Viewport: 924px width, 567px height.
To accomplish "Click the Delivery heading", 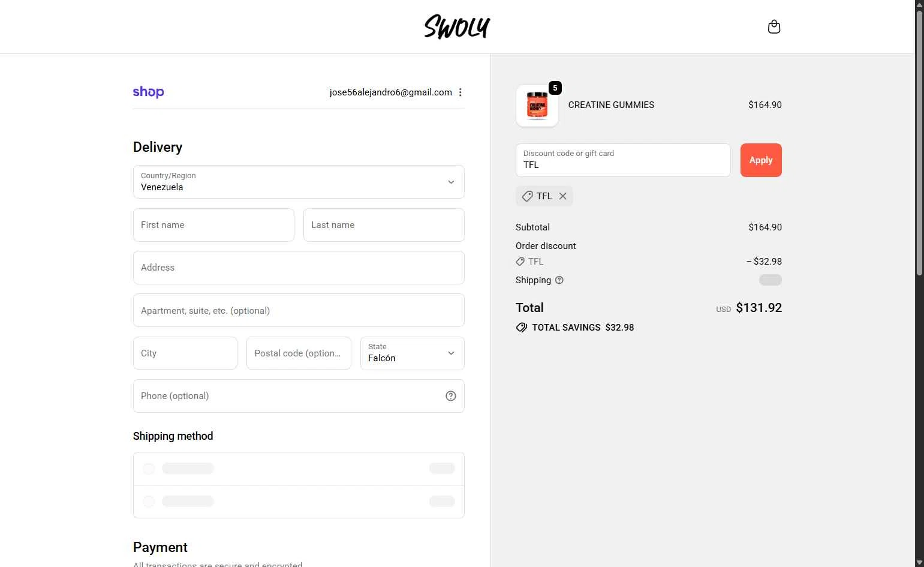I will pyautogui.click(x=158, y=148).
